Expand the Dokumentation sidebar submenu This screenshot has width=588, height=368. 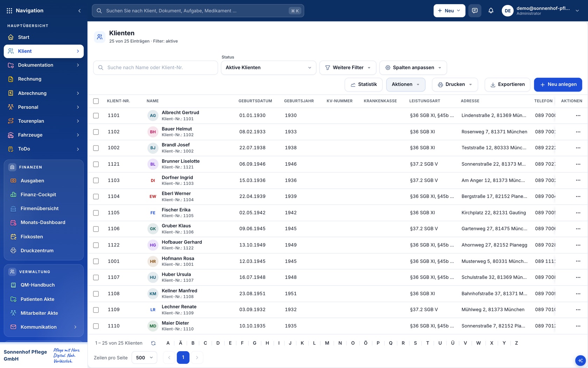(78, 65)
